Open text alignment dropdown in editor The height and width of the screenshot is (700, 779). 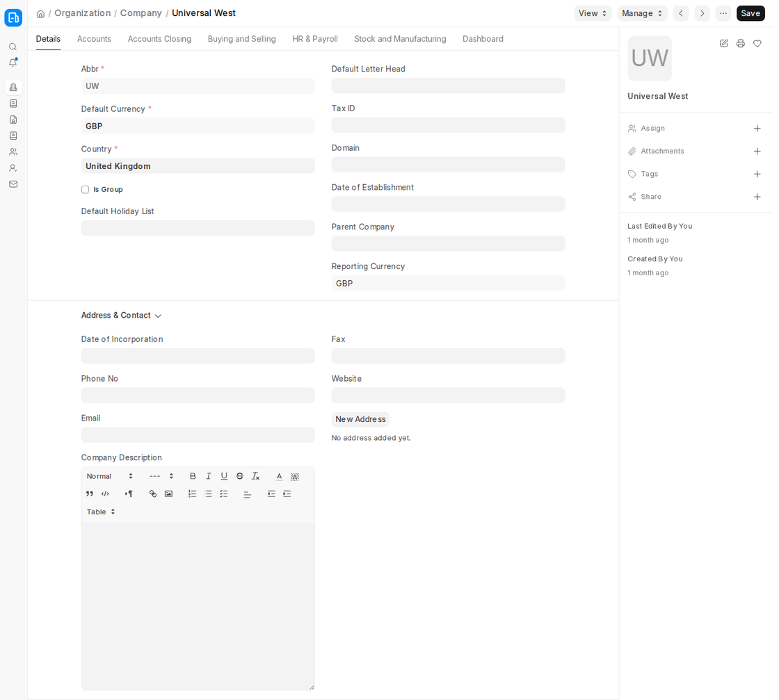pos(248,494)
